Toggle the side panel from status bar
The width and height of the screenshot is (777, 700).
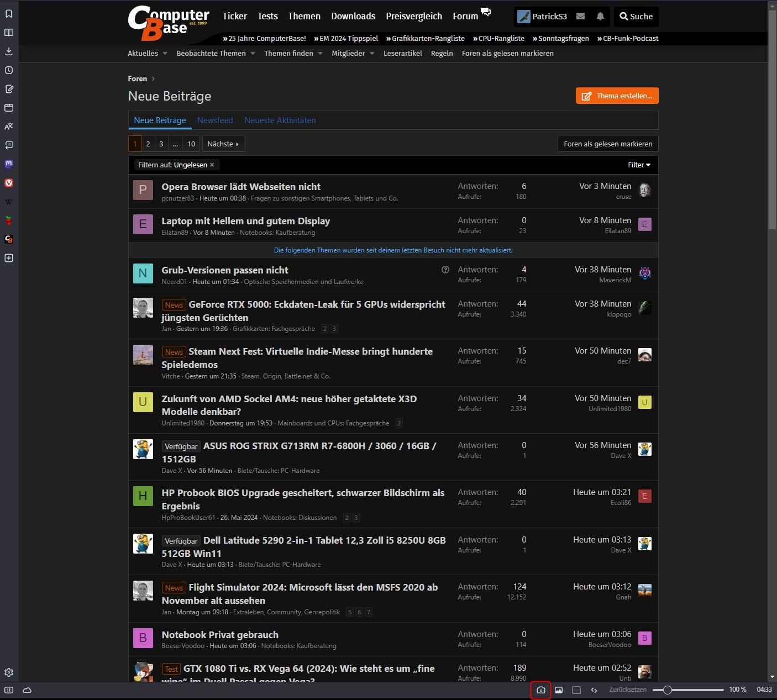coord(9,690)
